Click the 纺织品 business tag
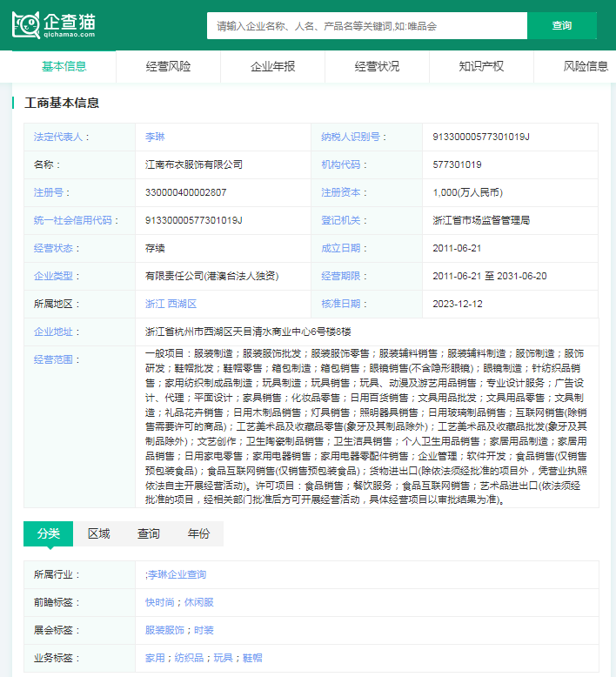 coord(189,658)
